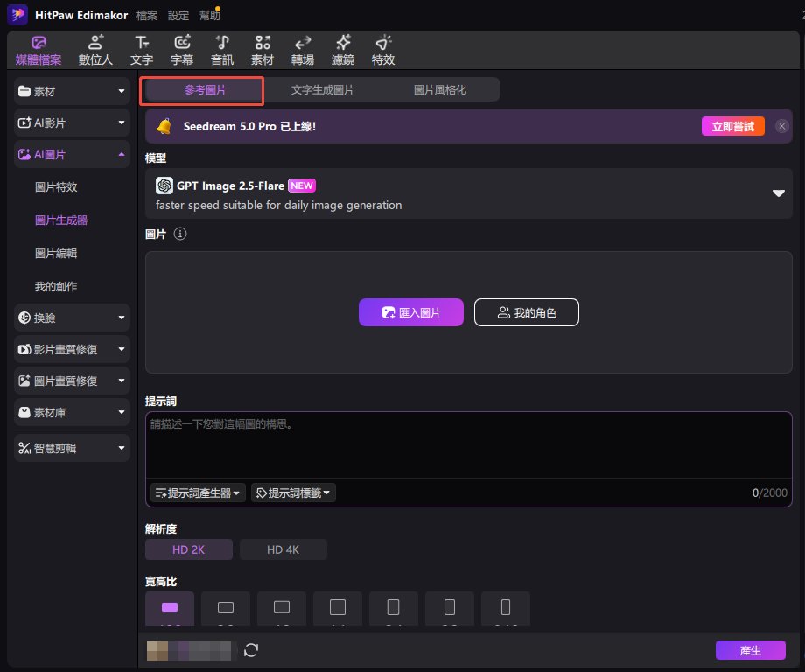Screen dimensions: 805x672
Task: Click the 我的角色 button
Action: [526, 312]
